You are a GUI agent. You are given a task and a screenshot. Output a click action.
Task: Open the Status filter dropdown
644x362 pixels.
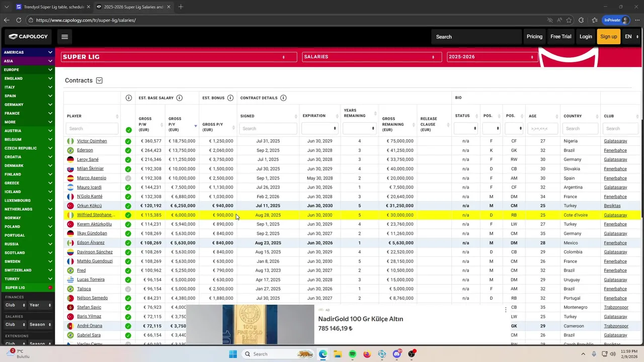465,128
